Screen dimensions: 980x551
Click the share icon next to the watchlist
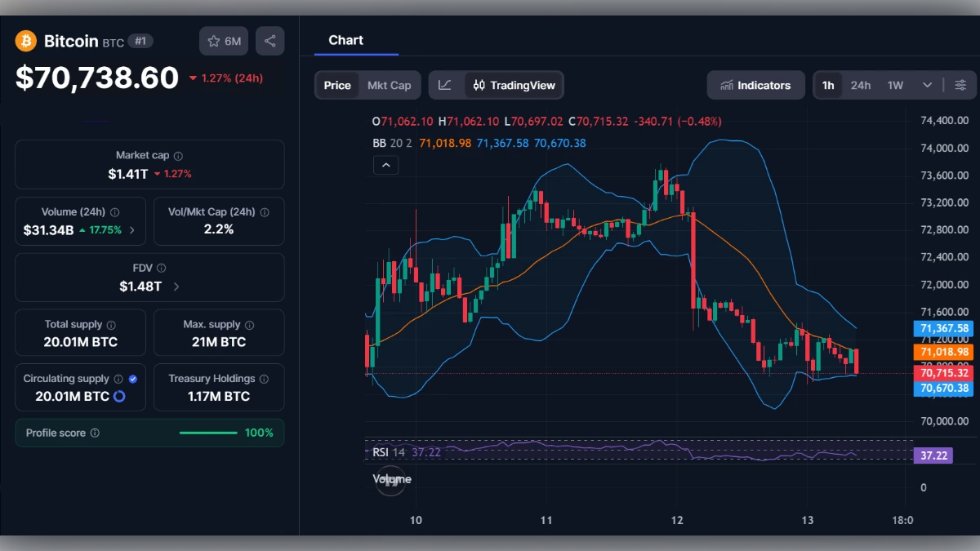tap(270, 41)
